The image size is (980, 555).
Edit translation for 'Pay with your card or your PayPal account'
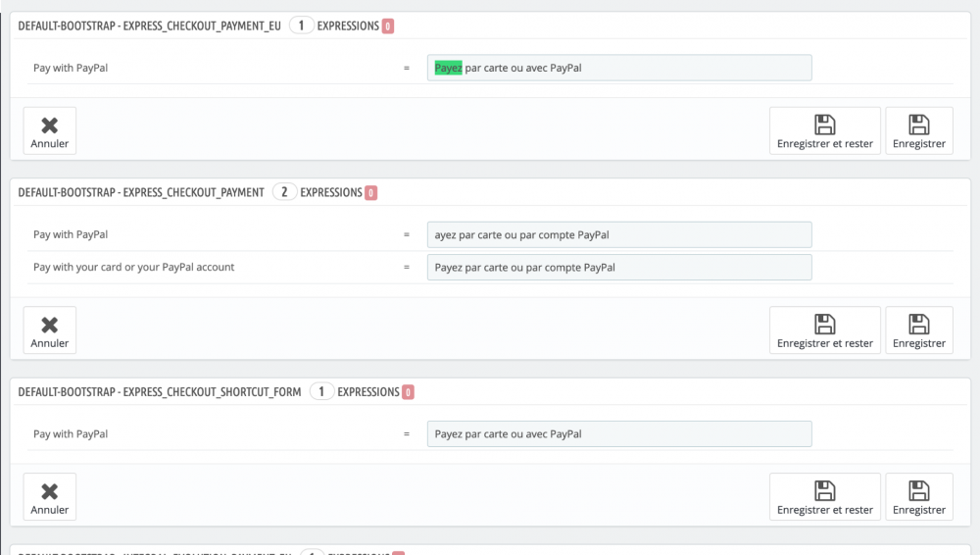pos(619,267)
